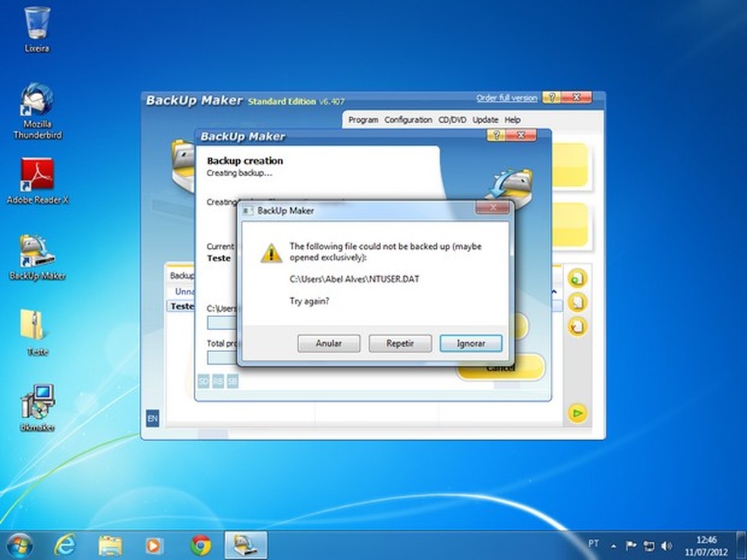Click the PT language indicator in tray
Viewport: 747px width, 560px height.
(593, 544)
